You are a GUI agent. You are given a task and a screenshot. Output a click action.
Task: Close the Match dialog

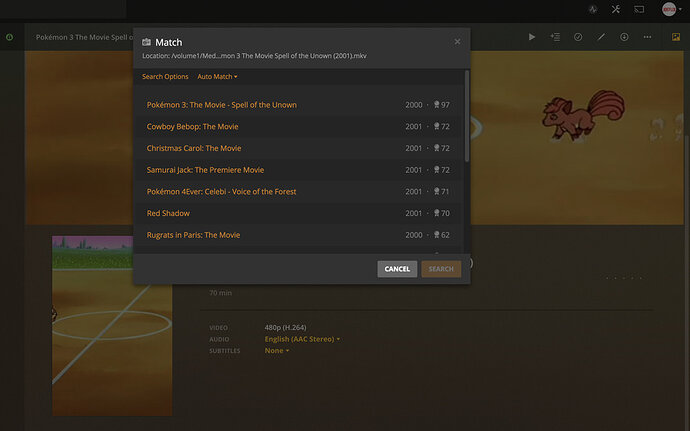457,41
